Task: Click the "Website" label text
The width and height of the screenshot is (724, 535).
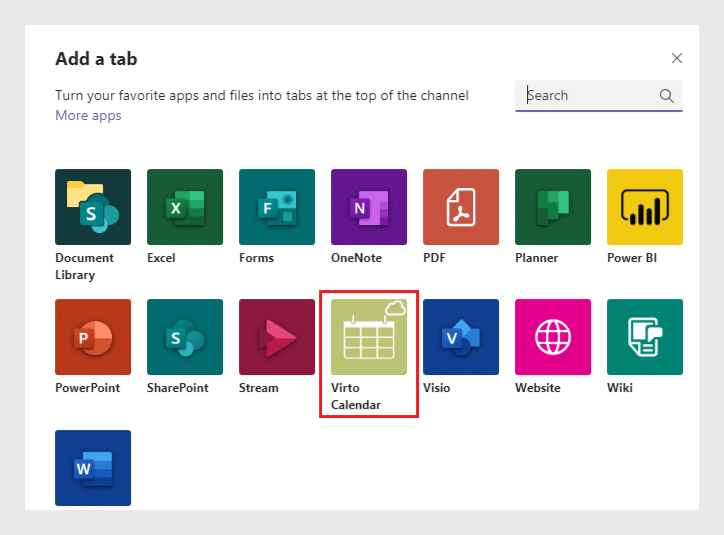Action: [x=538, y=388]
